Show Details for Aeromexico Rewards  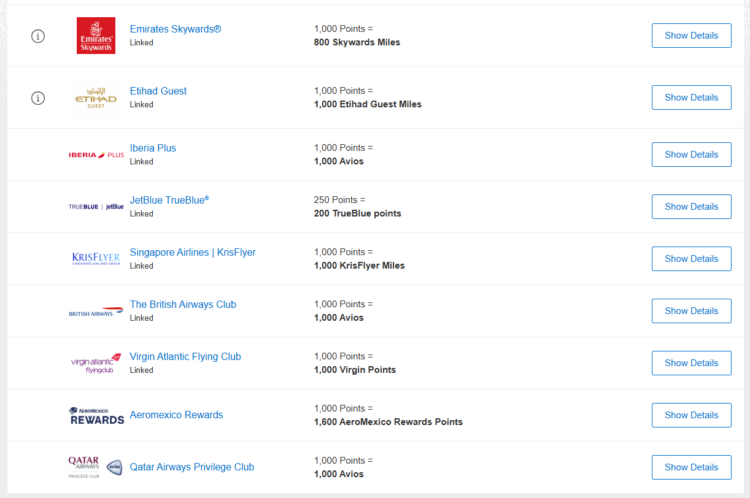pyautogui.click(x=691, y=415)
